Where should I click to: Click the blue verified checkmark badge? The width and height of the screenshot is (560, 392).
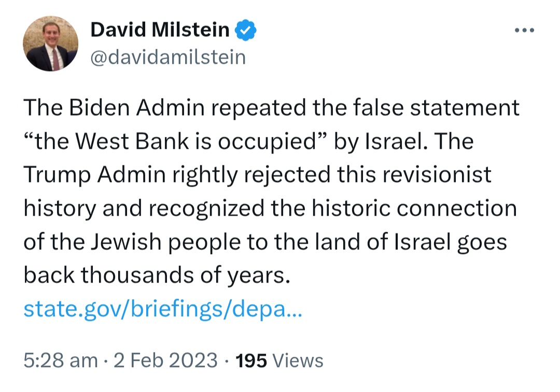245,30
